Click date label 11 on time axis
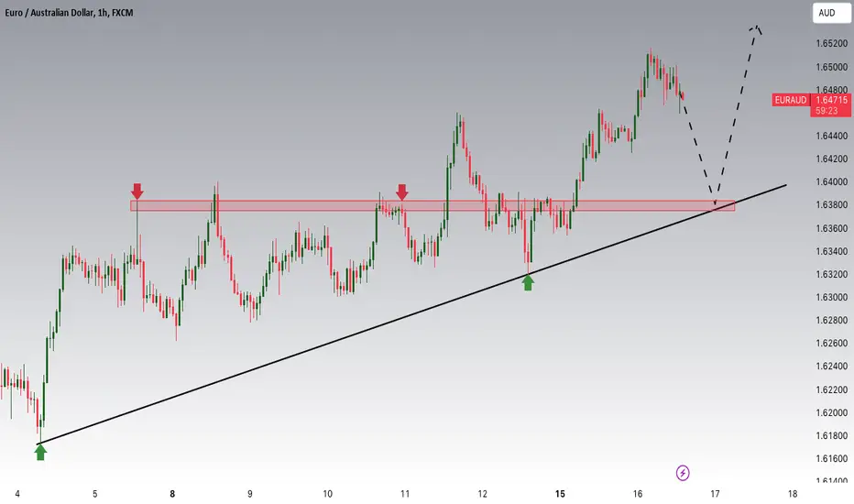Screen dimensions: 854x504 point(405,494)
